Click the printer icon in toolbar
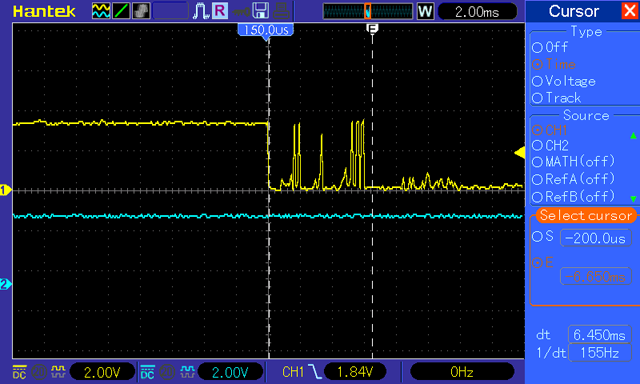 281,11
